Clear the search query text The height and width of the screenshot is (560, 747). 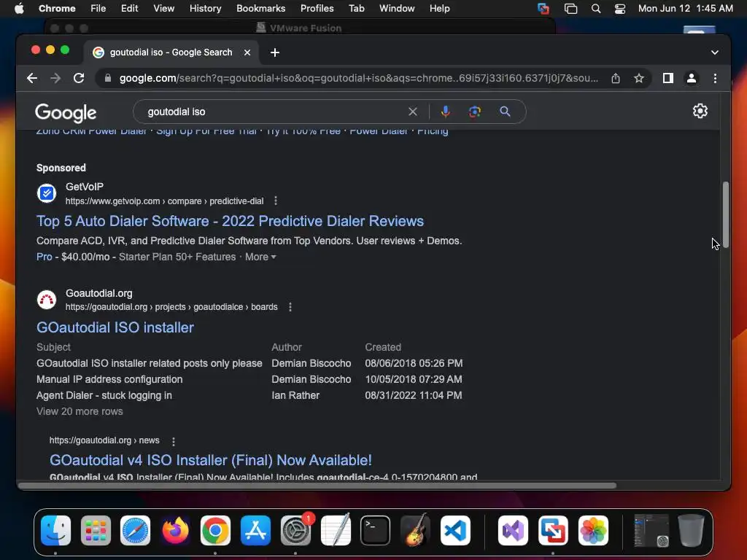(x=413, y=112)
